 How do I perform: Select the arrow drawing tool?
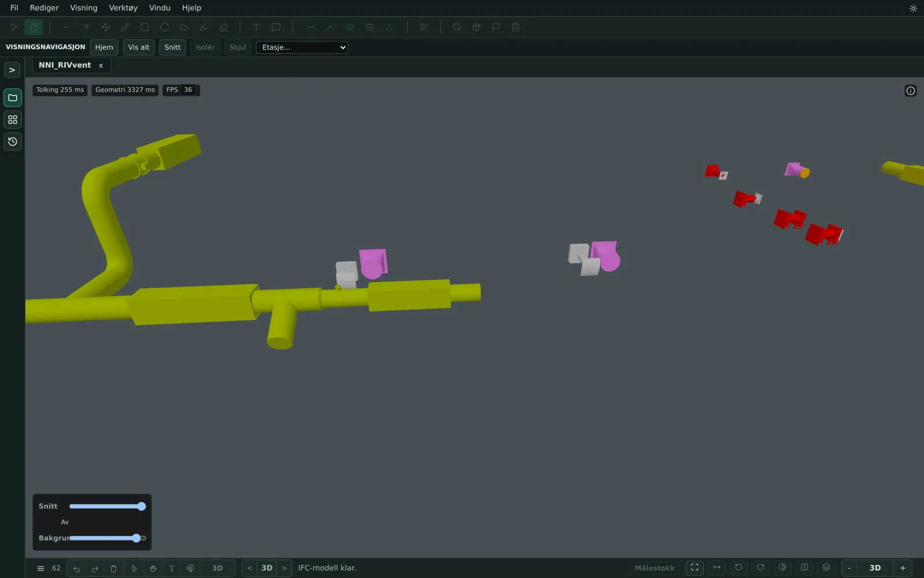tap(86, 27)
